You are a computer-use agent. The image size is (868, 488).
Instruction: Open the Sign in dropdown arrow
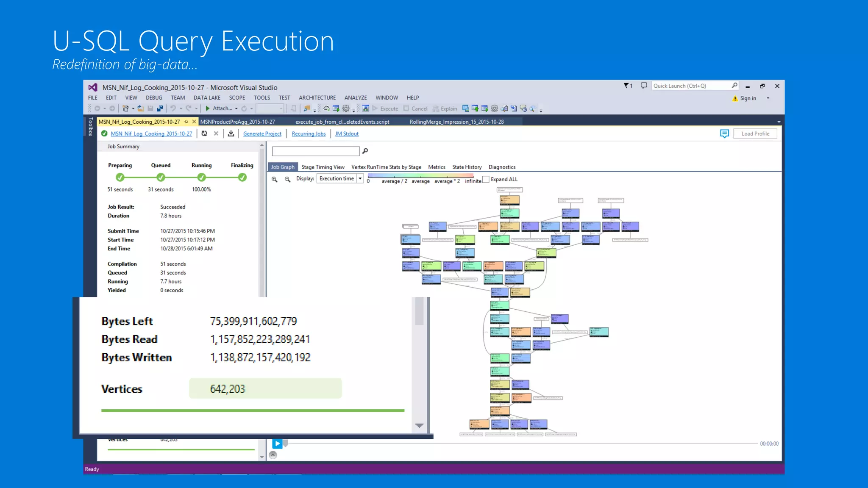pos(768,98)
